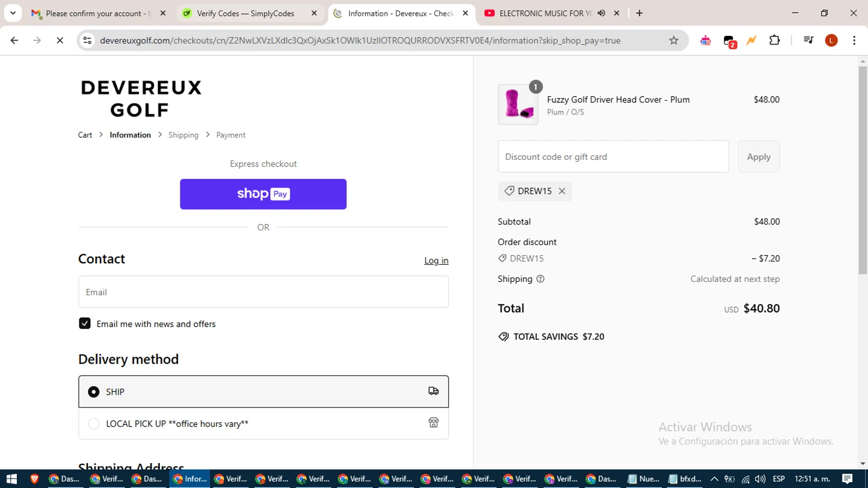Open the pink robot extension
Viewport: 868px width, 488px height.
click(705, 41)
